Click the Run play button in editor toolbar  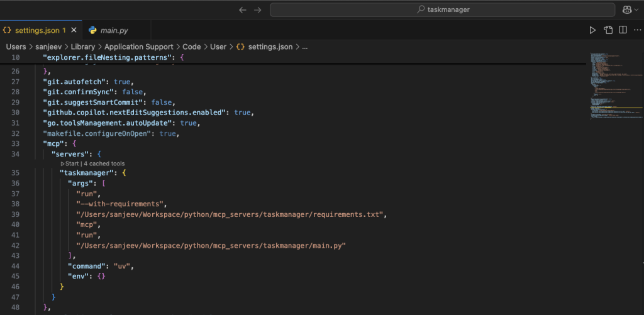[x=592, y=30]
